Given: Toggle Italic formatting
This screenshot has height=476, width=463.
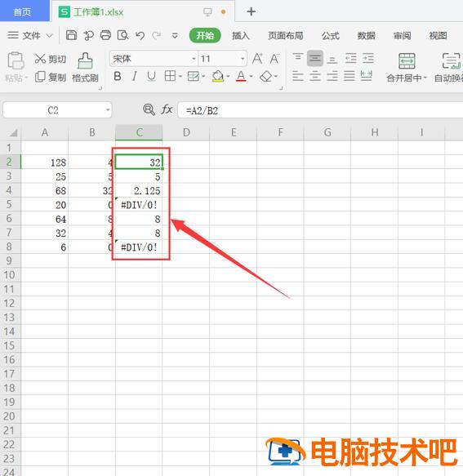Looking at the screenshot, I should [135, 76].
